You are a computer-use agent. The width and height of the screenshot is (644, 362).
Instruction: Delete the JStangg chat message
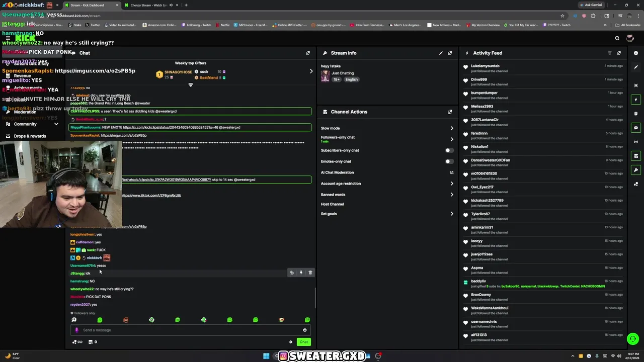[310, 273]
